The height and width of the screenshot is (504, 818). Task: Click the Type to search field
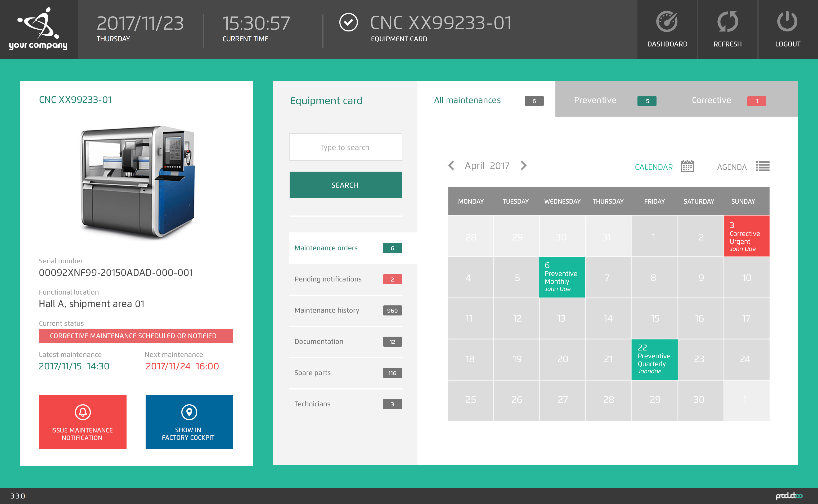click(x=345, y=147)
